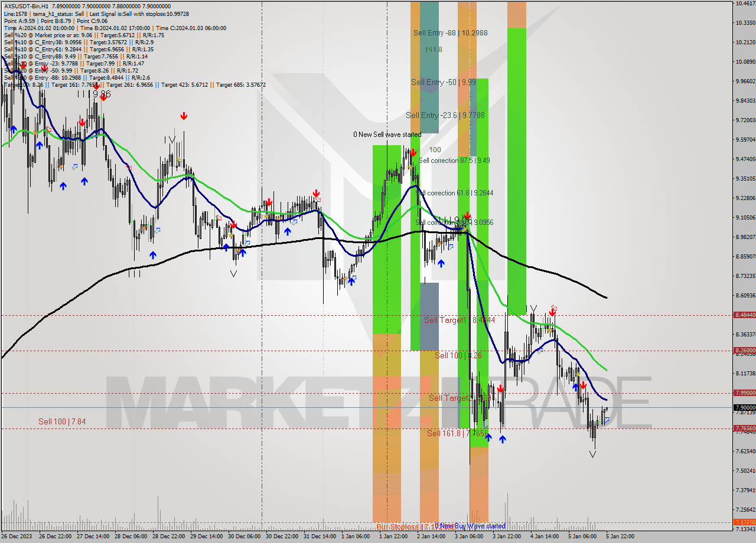Click the 9.86 swing high price label
Viewport: 756px width, 543px height.
pyautogui.click(x=102, y=94)
